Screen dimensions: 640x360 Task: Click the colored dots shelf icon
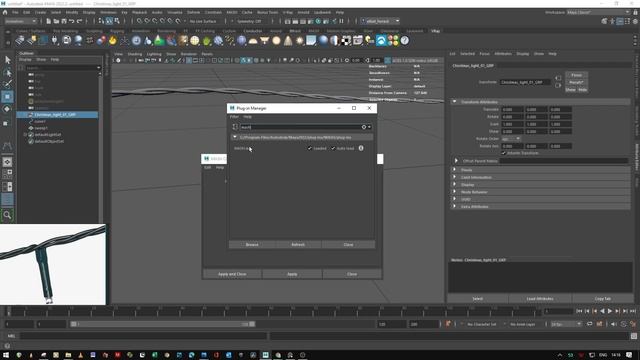393,40
